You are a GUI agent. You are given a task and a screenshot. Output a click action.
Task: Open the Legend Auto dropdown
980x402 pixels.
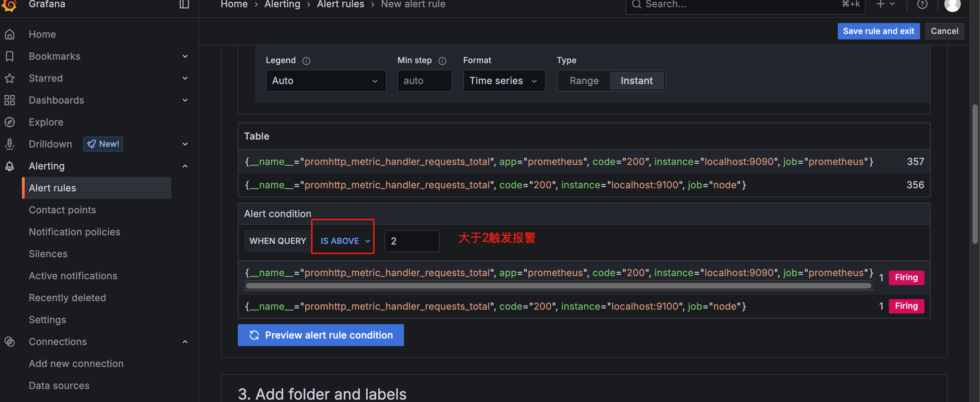pos(326,81)
